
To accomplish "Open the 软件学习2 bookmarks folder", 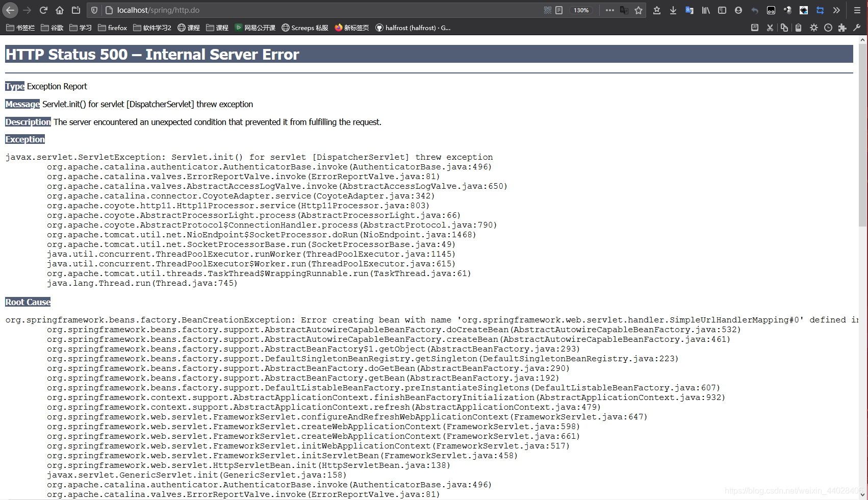I will pos(152,28).
